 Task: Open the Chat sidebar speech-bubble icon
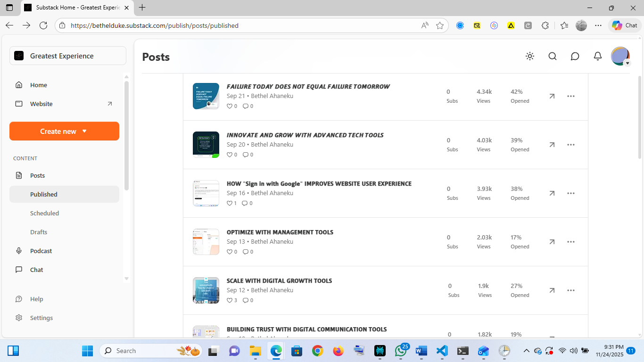(18, 270)
